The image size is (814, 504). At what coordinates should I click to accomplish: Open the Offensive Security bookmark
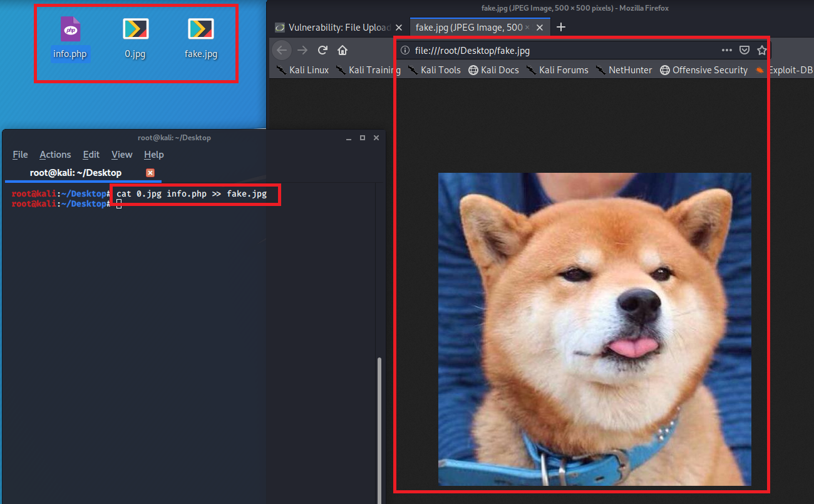[704, 70]
